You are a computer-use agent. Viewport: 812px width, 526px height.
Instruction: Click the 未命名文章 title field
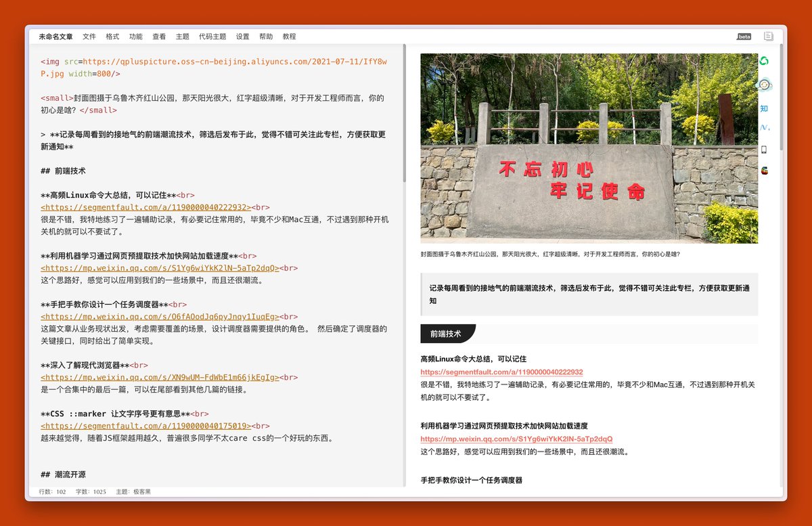[55, 37]
